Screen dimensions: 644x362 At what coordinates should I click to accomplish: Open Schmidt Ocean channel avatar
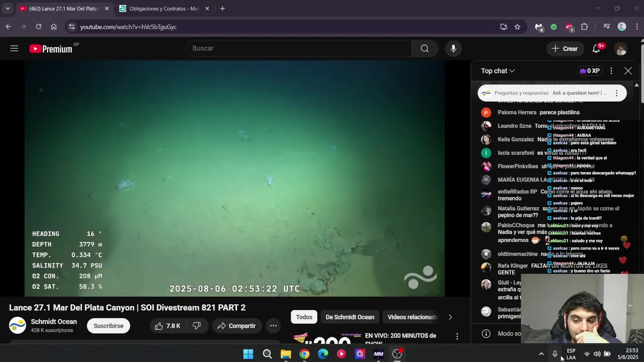click(18, 325)
